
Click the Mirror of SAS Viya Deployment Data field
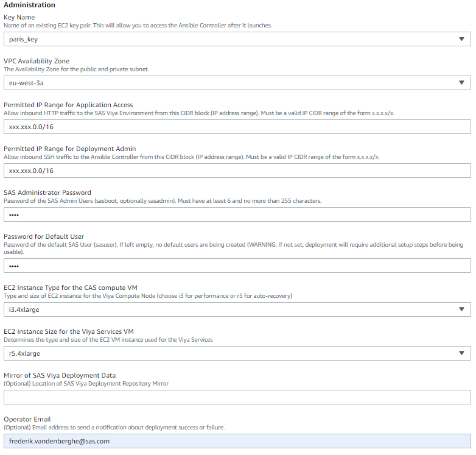click(237, 397)
